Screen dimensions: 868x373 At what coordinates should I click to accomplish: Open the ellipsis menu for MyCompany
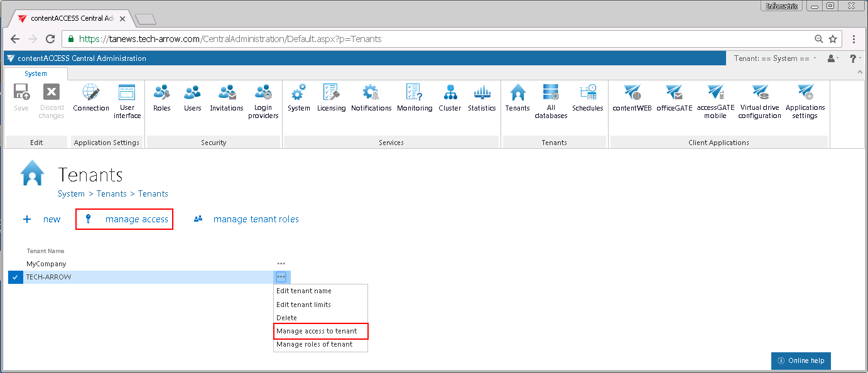pos(281,264)
